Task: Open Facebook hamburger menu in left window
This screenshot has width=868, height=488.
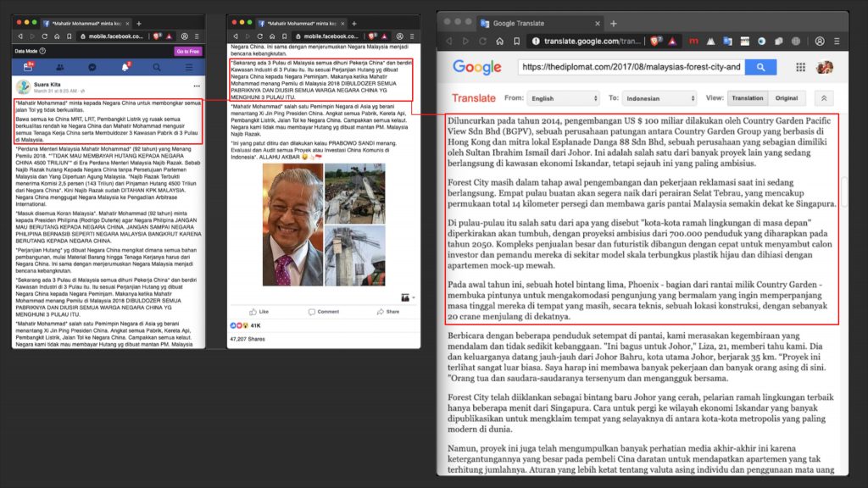Action: [x=189, y=67]
